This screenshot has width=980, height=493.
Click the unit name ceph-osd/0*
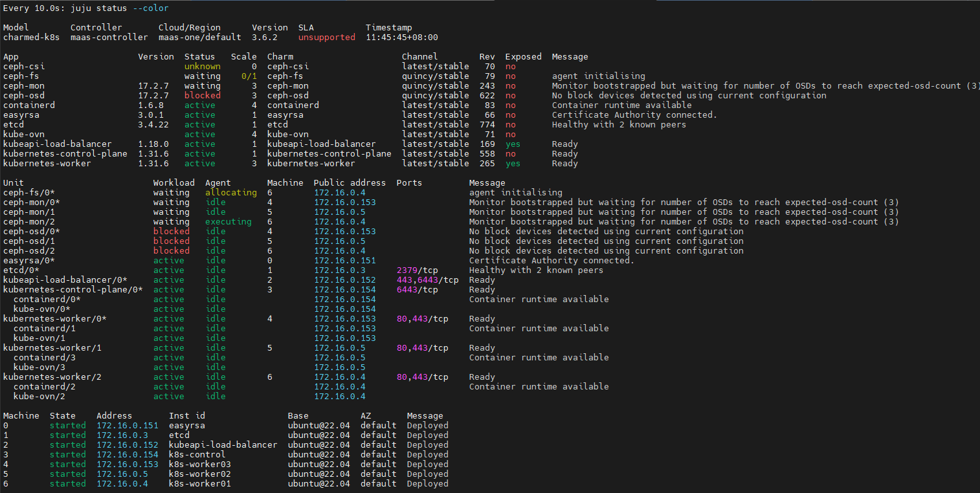32,231
